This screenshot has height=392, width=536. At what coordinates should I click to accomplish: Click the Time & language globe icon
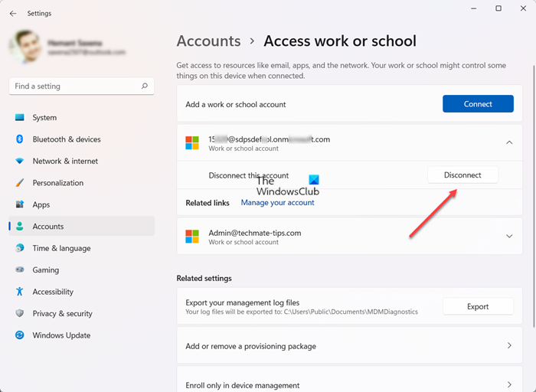coord(20,248)
